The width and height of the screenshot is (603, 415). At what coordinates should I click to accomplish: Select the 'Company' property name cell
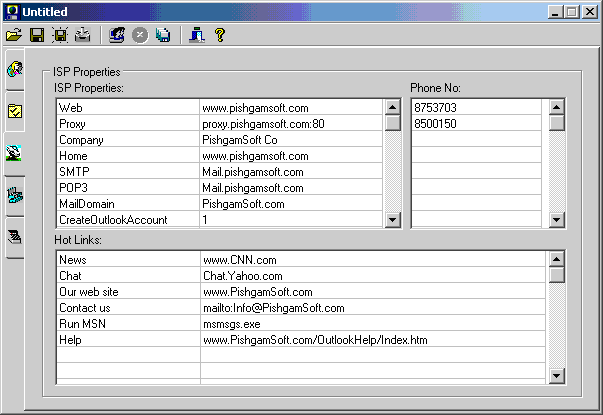click(128, 140)
